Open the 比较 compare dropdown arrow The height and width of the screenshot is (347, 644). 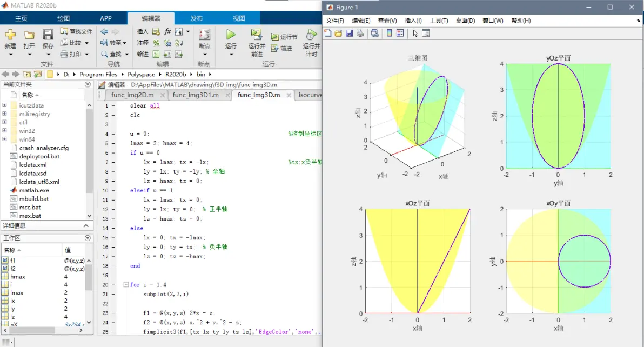(86, 43)
